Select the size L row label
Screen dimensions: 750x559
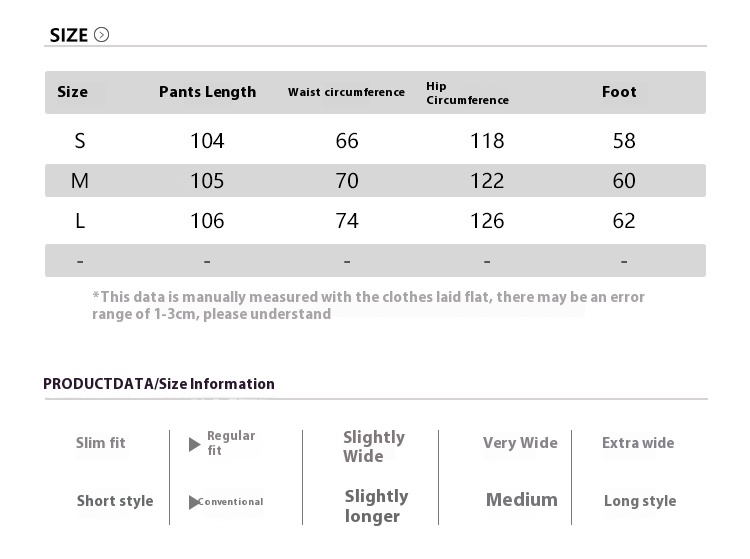click(x=80, y=221)
